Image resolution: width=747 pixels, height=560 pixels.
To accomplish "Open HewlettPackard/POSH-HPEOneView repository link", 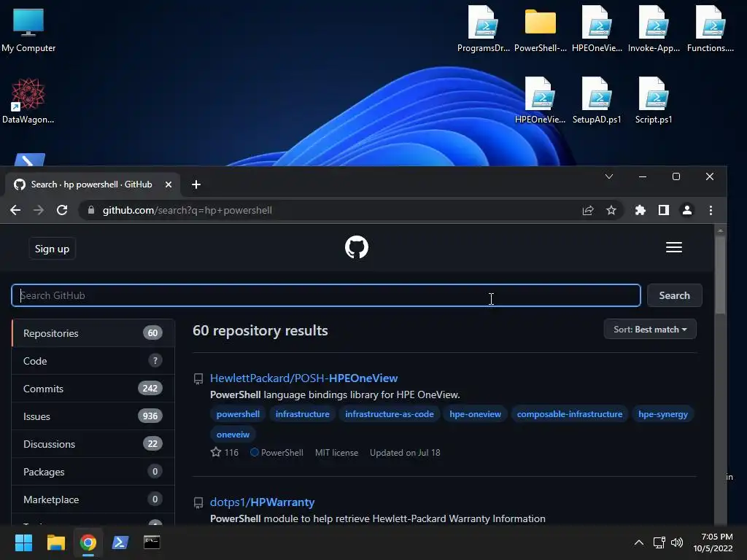I will (x=304, y=378).
